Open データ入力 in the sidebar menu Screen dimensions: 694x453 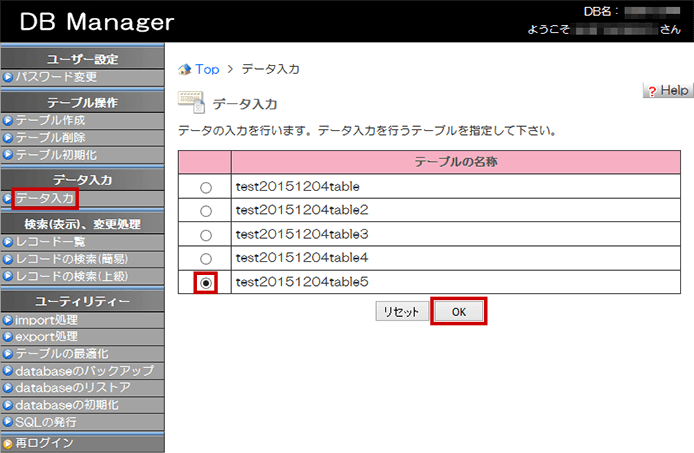click(x=44, y=198)
